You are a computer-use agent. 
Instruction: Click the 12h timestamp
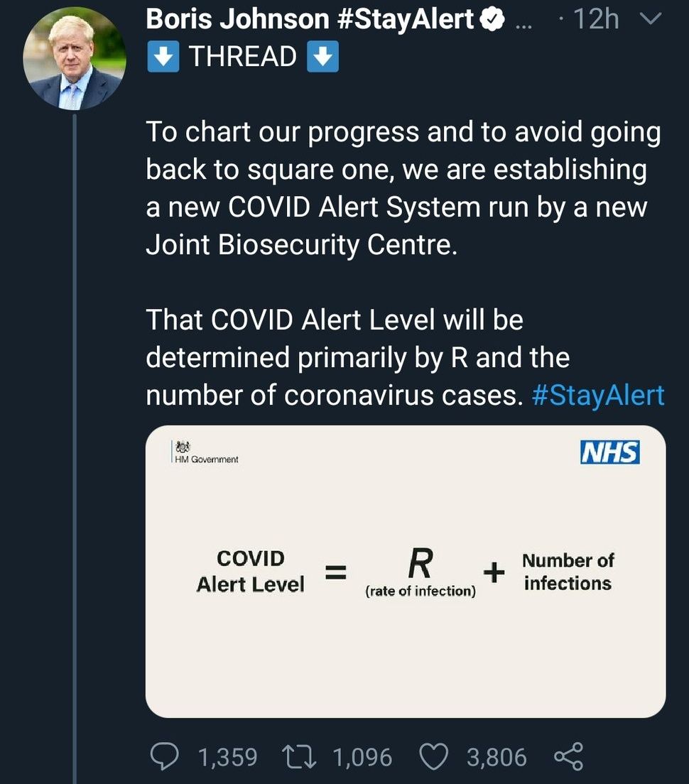coord(595,21)
